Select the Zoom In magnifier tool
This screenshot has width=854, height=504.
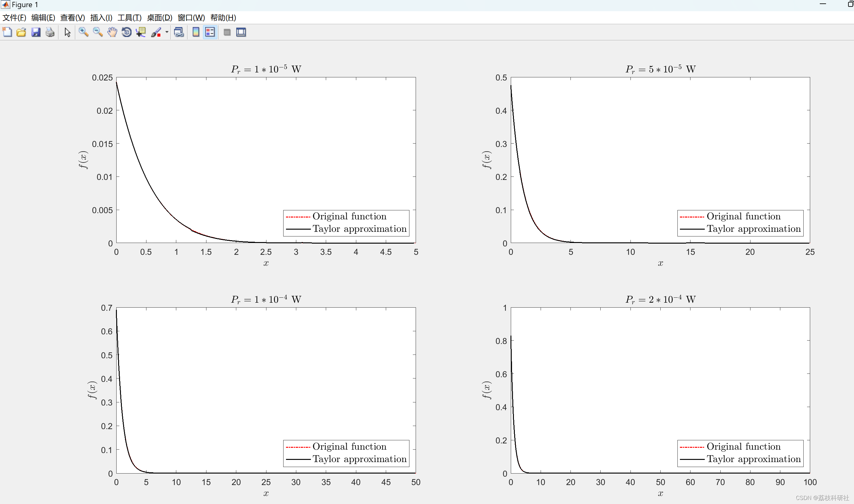pyautogui.click(x=83, y=32)
